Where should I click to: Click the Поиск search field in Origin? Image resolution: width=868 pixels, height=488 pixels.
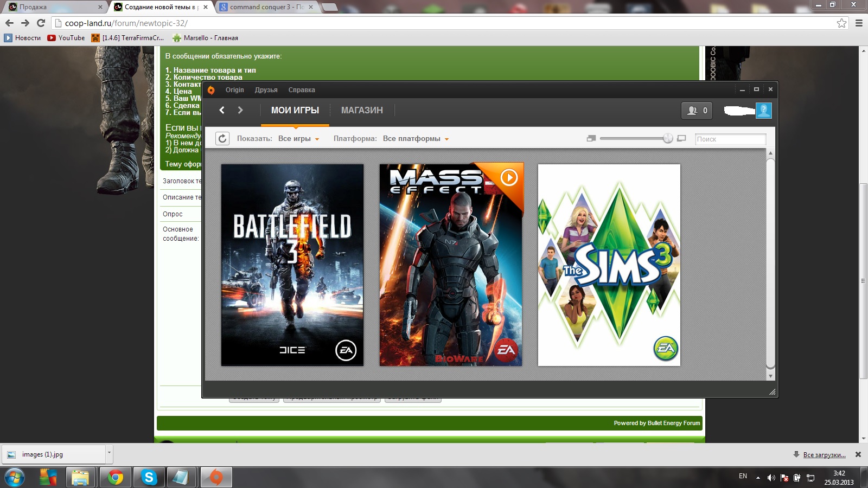[x=730, y=139]
